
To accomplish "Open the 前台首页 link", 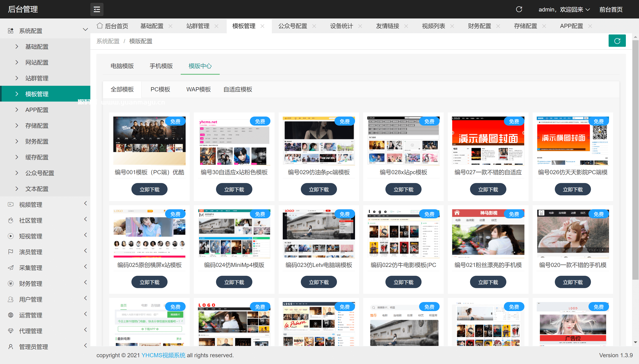I will 611,9.
